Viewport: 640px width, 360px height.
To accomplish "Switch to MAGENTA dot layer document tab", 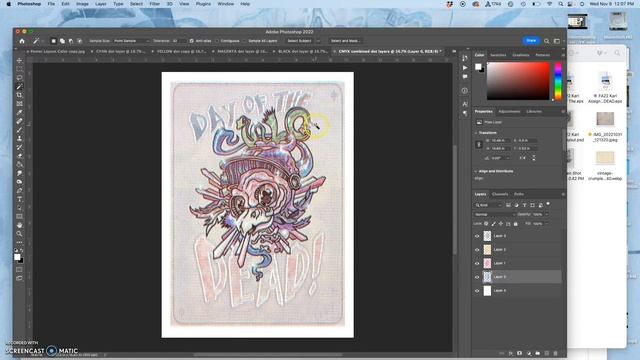I will pyautogui.click(x=242, y=52).
